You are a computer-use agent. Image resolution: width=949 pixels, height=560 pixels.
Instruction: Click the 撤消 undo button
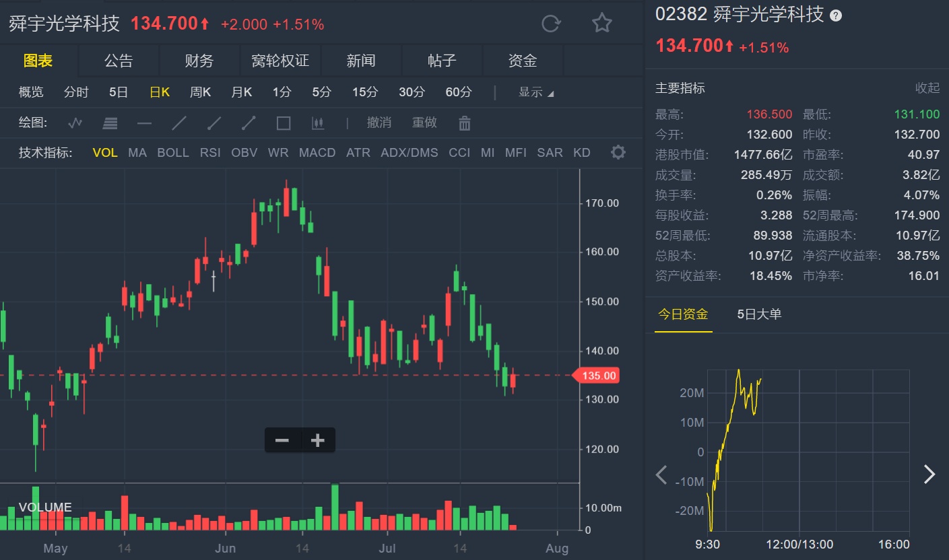click(379, 123)
